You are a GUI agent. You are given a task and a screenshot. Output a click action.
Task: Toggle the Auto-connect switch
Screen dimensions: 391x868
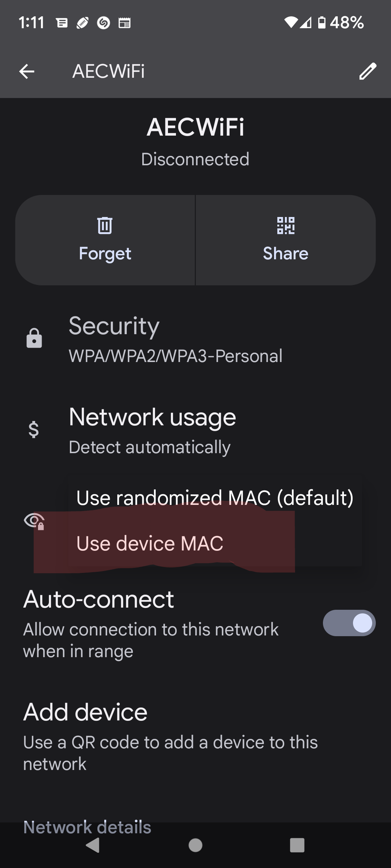(349, 623)
